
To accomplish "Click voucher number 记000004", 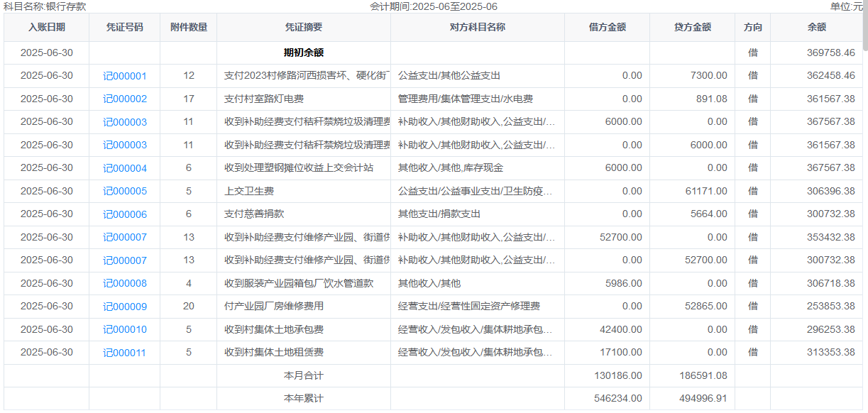I will [124, 168].
